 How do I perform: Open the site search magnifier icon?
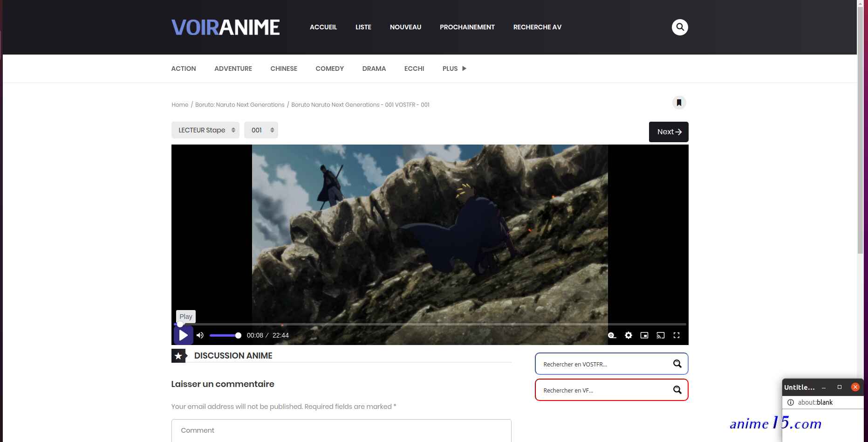(x=680, y=27)
